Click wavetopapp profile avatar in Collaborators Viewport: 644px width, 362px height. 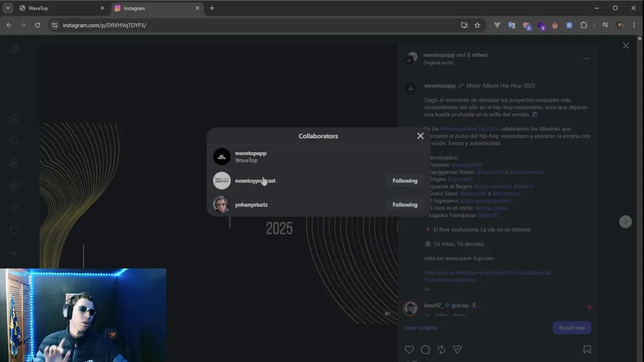coord(222,156)
